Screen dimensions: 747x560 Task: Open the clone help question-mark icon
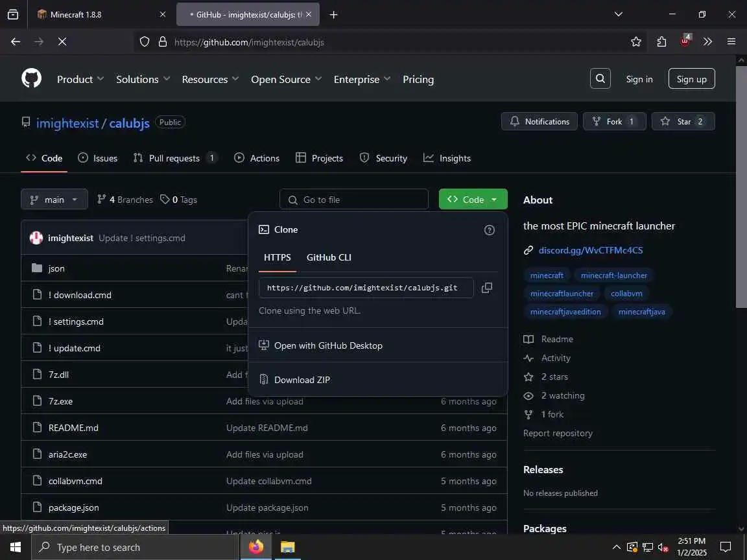[490, 230]
